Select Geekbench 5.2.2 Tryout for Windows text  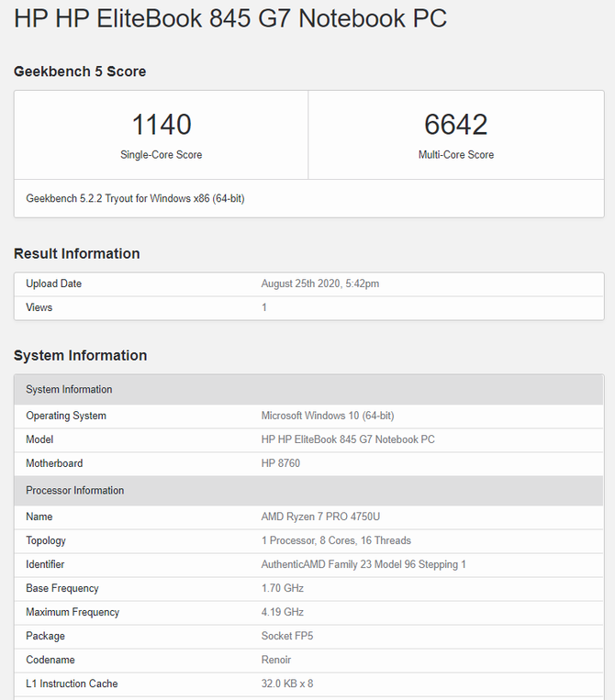click(135, 198)
